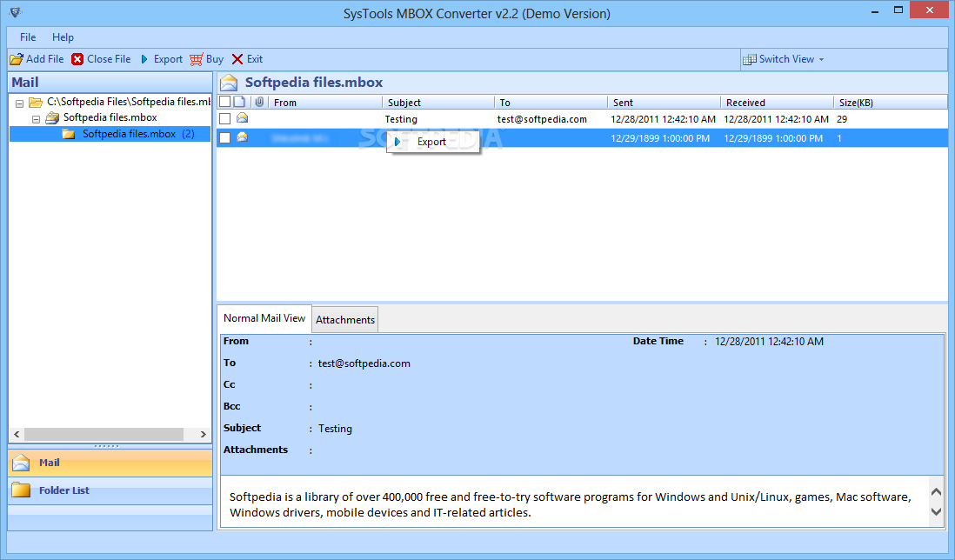This screenshot has height=560, width=955.
Task: Click the Switch View grid icon
Action: (749, 60)
